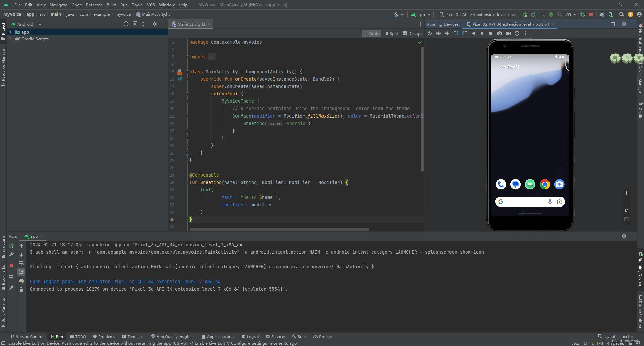Open the Logcat tool window tab
The width and height of the screenshot is (644, 346).
250,336
